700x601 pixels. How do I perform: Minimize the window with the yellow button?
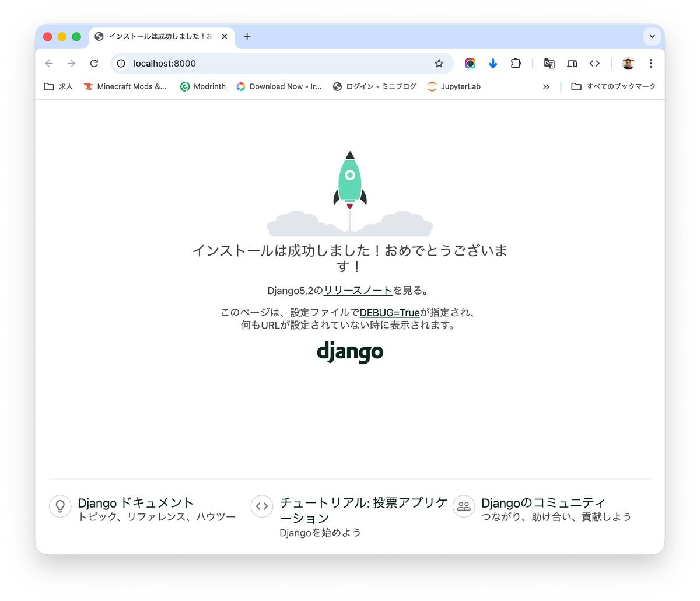pyautogui.click(x=62, y=37)
